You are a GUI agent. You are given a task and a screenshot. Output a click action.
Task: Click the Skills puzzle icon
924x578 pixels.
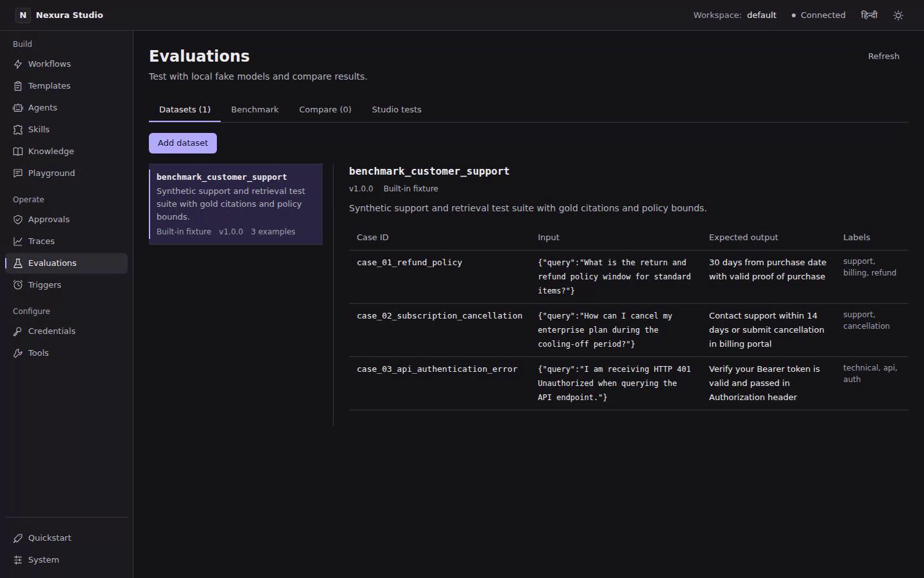coord(18,130)
